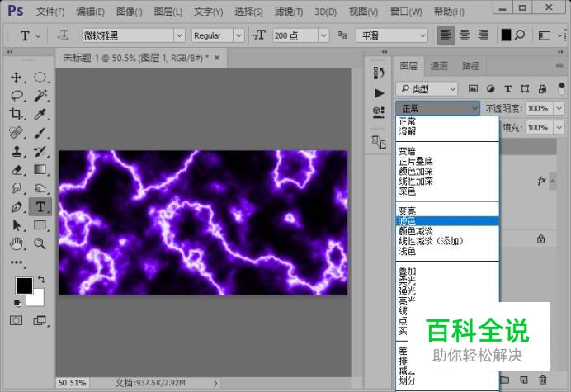Select the Eraser tool
571x392 pixels.
(x=16, y=170)
